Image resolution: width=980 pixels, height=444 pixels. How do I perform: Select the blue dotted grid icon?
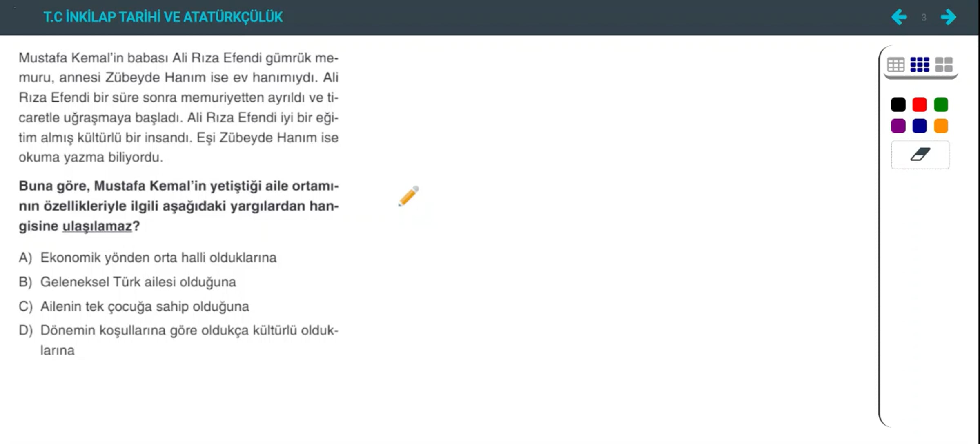click(920, 65)
